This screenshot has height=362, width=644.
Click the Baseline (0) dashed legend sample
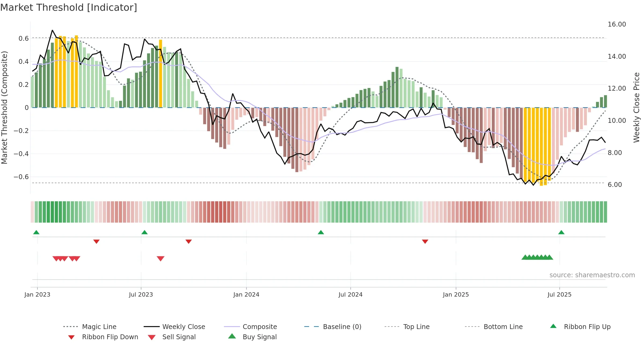[x=312, y=327]
